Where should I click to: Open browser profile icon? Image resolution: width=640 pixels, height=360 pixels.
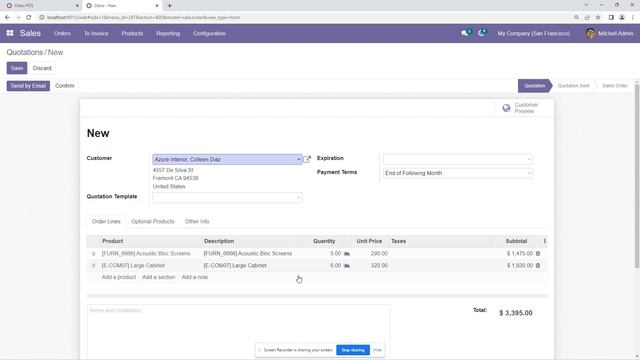[622, 18]
